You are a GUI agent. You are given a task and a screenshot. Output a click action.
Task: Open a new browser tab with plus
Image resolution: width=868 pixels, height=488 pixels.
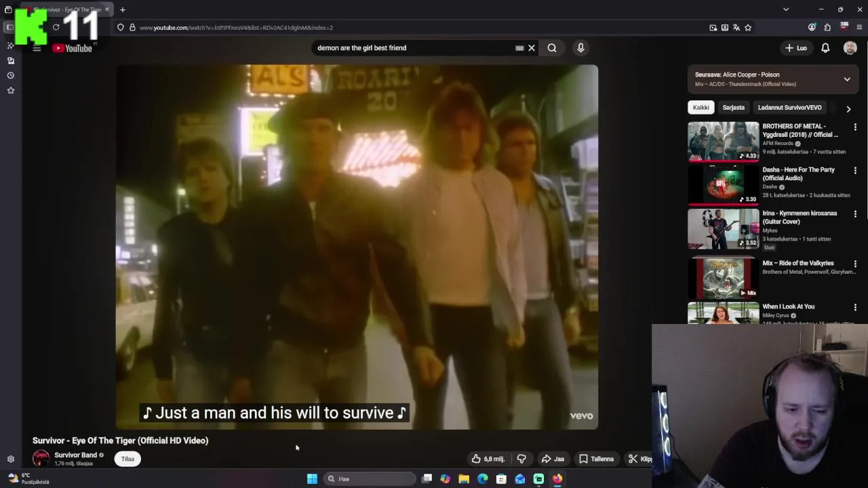123,9
